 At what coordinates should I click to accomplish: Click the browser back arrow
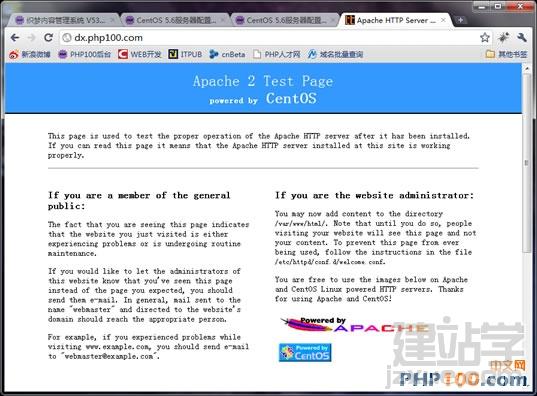click(15, 37)
